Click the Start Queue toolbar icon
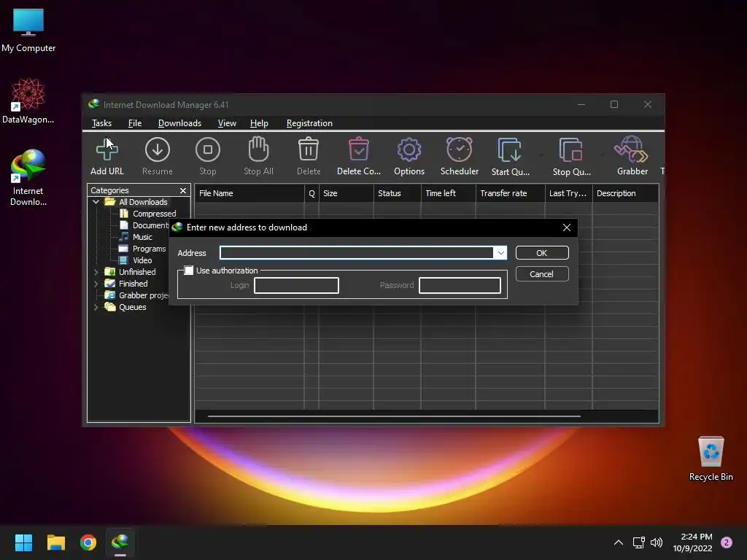 click(x=510, y=156)
